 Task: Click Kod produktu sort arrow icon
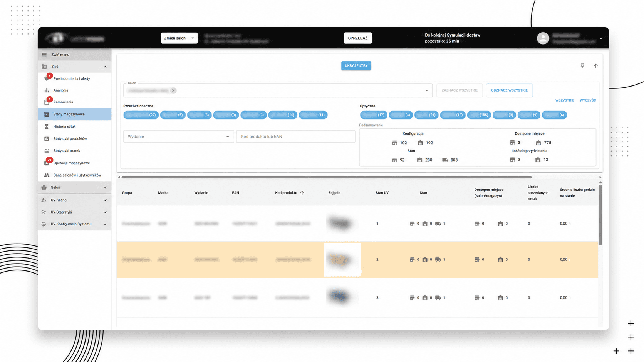click(x=302, y=193)
